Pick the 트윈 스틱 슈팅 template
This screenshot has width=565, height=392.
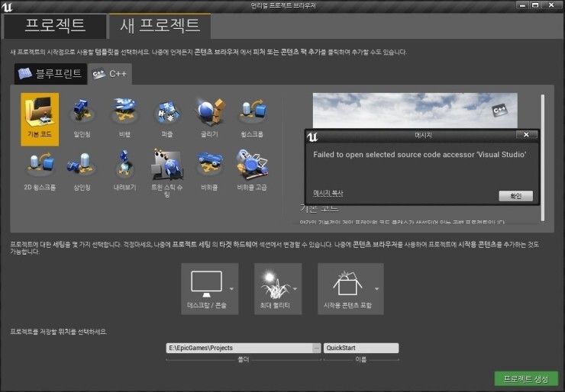click(x=167, y=172)
